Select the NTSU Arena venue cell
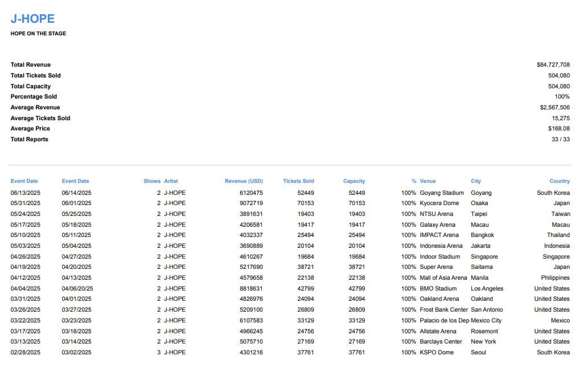The image size is (588, 376). click(436, 214)
